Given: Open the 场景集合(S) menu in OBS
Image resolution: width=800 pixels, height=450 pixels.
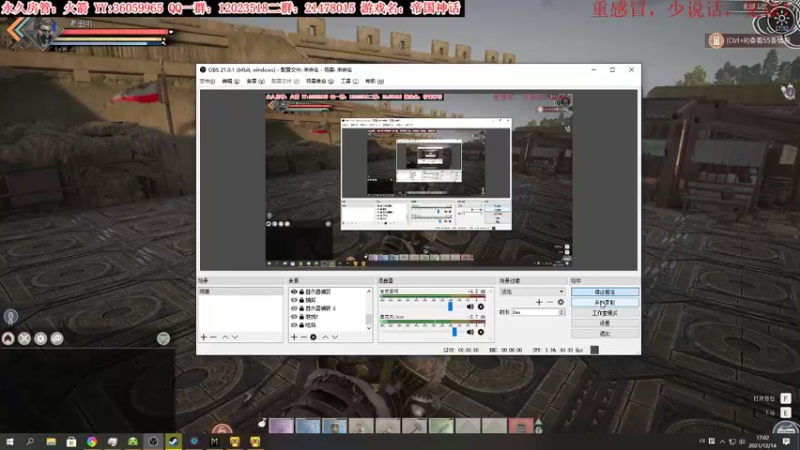Looking at the screenshot, I should (320, 81).
